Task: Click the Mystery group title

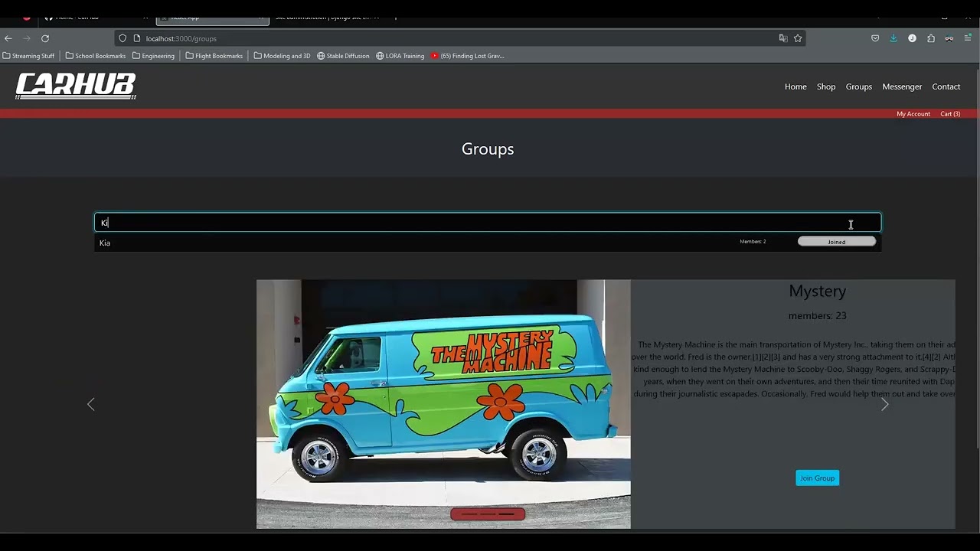Action: pos(817,291)
